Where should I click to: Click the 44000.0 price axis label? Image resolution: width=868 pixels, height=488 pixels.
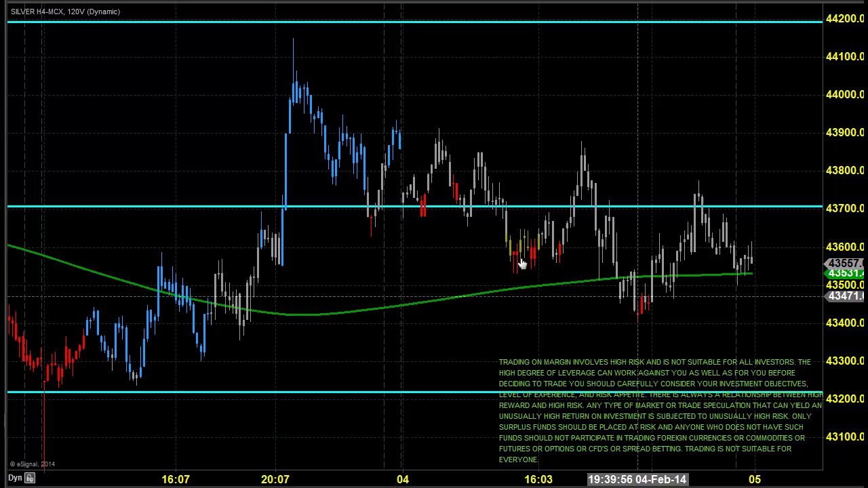845,94
